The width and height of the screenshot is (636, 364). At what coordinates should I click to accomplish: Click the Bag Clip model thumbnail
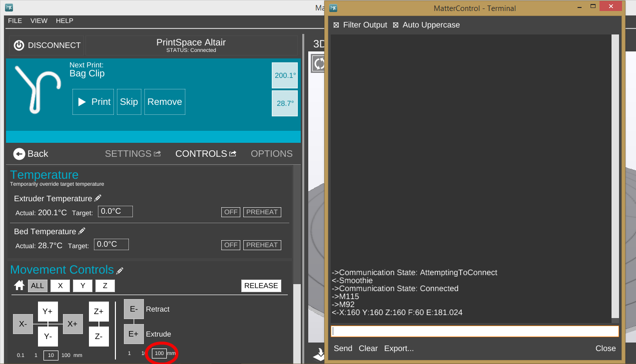37,89
